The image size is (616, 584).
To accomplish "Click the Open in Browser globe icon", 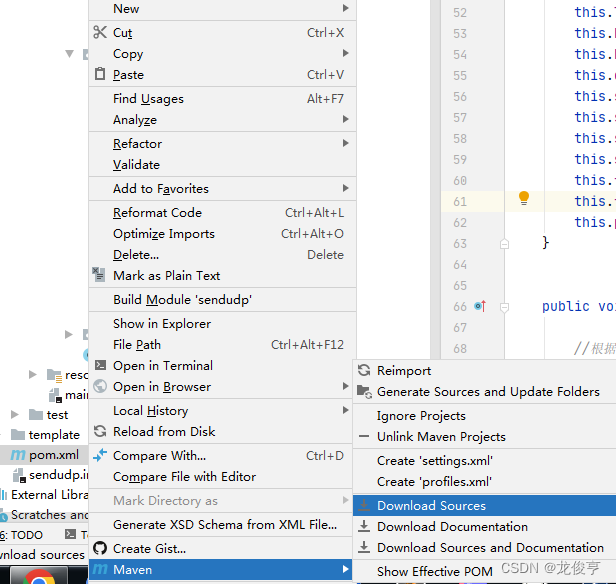I will tap(100, 386).
